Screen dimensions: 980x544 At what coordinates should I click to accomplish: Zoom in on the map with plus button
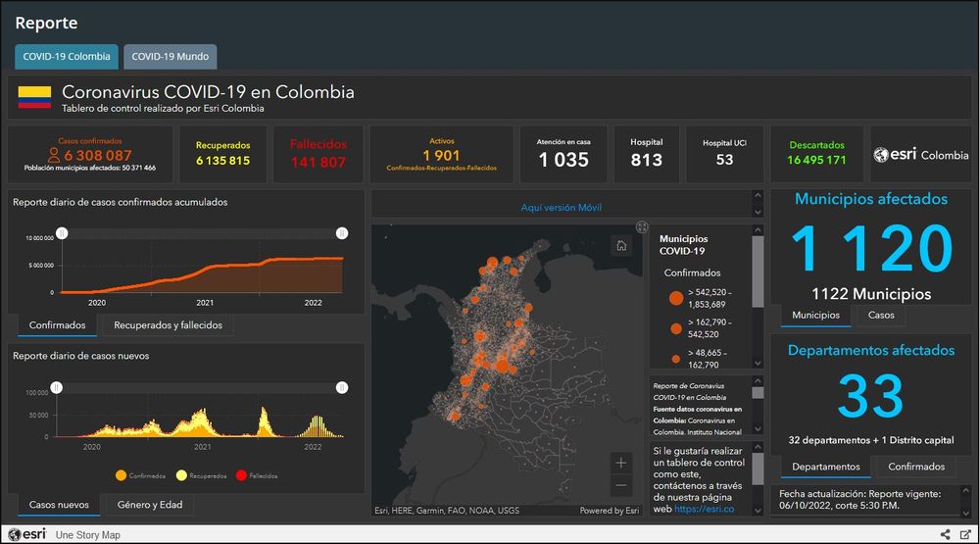coord(621,463)
